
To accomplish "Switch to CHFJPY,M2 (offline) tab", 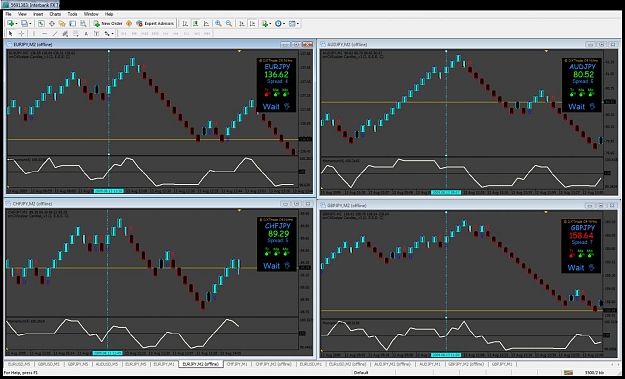I will (273, 364).
